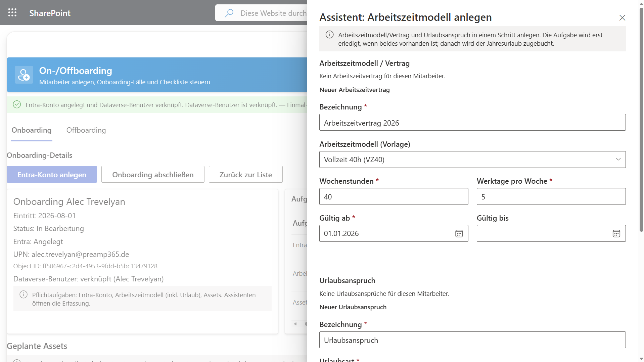Viewport: 644px width, 362px height.
Task: Click the On-/Offboarding user icon
Action: 24,75
